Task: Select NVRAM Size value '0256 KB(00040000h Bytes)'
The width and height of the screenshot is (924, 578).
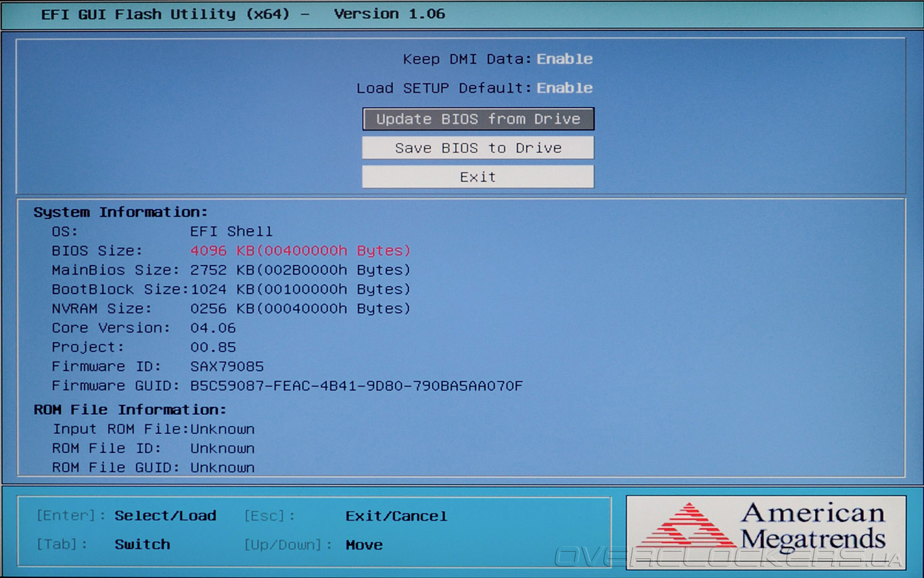Action: (x=300, y=308)
